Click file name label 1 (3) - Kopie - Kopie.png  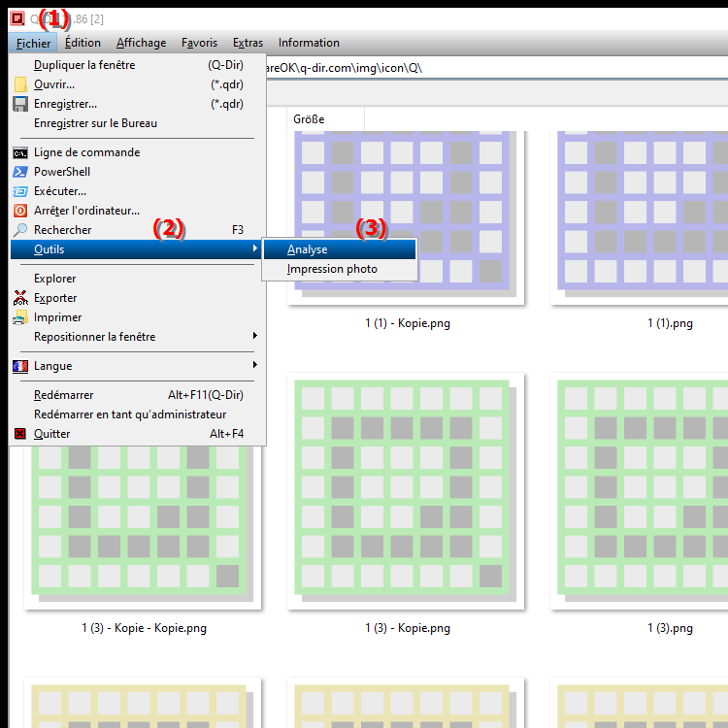144,628
